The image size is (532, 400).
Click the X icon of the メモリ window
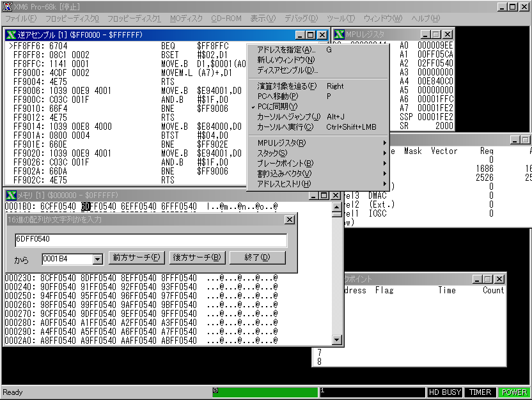12,196
